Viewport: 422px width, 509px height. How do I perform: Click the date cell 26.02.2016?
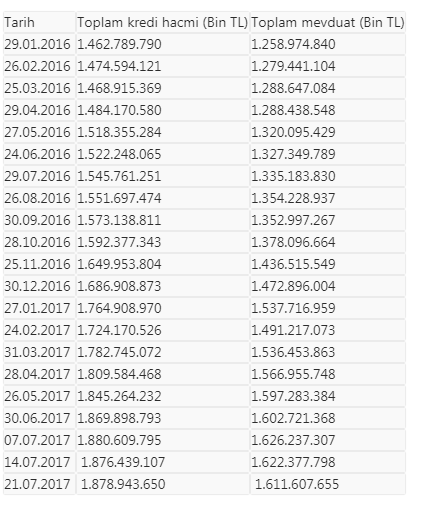(39, 66)
